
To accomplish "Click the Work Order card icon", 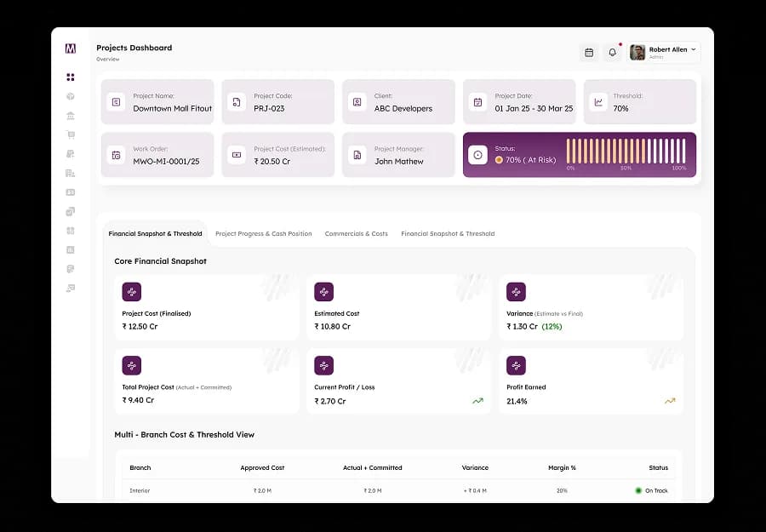I will tap(117, 155).
